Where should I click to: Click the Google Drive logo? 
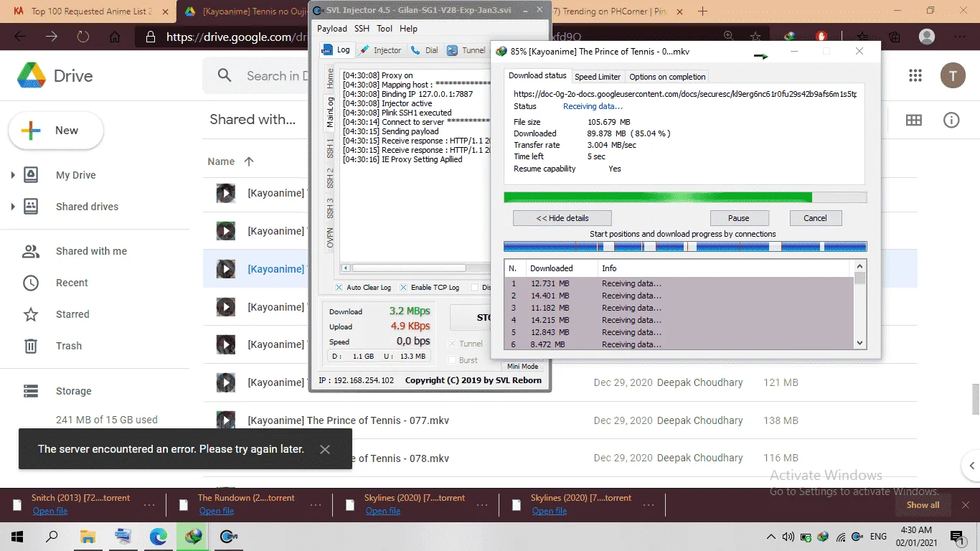pos(32,75)
